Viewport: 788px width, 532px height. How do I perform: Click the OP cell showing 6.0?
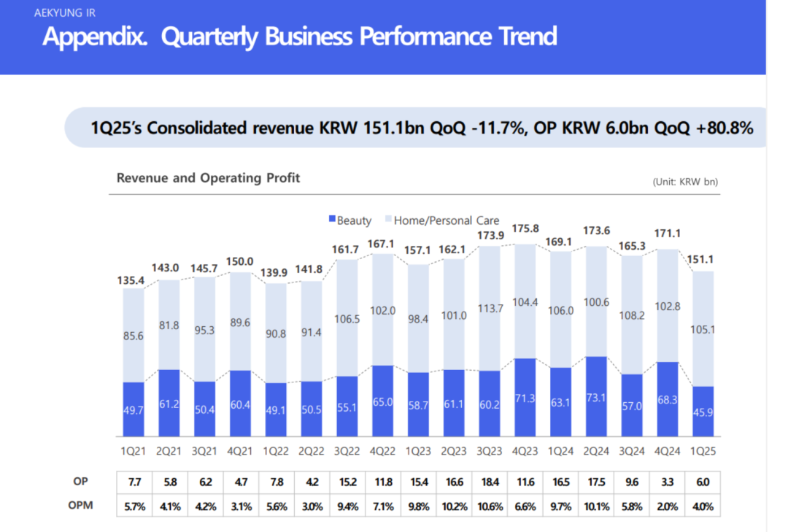(701, 483)
